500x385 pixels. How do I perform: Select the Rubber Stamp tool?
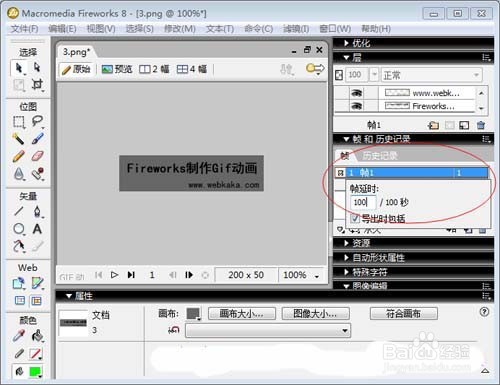(x=37, y=174)
